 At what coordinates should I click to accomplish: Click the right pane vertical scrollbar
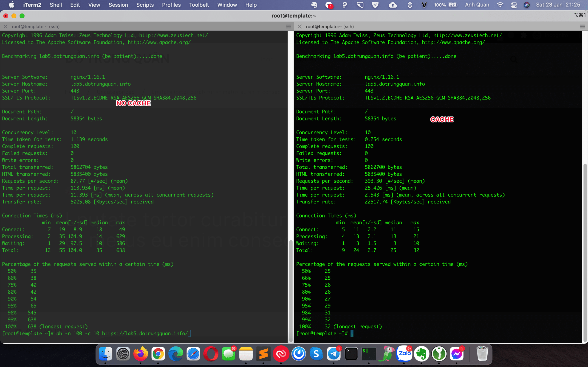pyautogui.click(x=585, y=253)
